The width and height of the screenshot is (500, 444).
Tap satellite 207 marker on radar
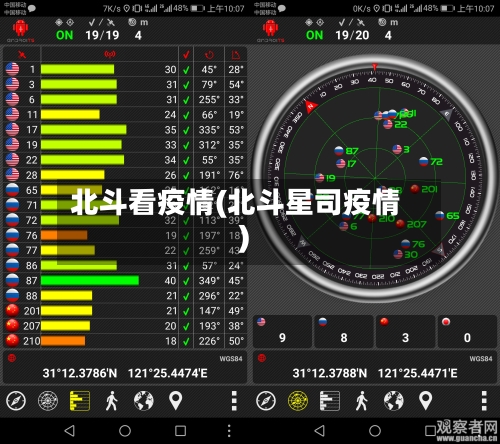pos(400,224)
